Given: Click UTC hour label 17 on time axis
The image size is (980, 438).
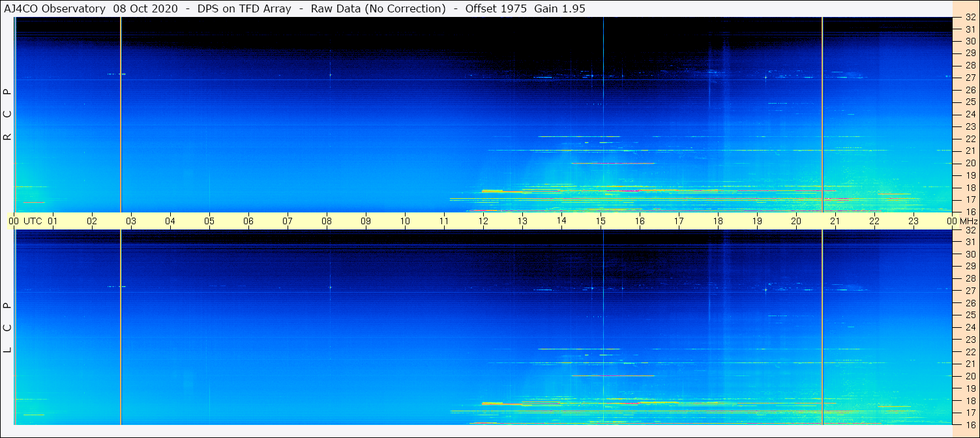Looking at the screenshot, I should (x=679, y=221).
